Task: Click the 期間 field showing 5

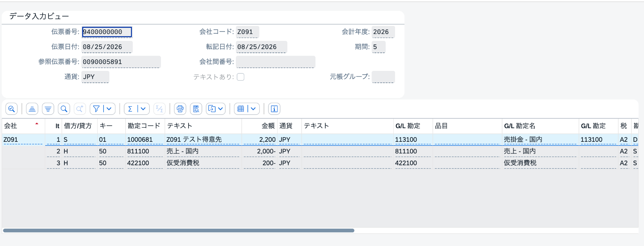Action: click(x=378, y=47)
